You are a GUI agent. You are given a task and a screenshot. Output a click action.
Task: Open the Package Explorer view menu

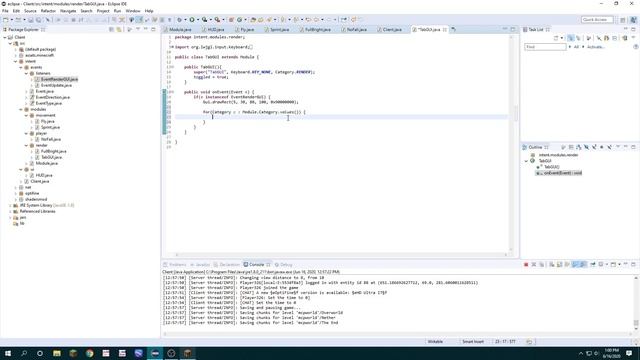pyautogui.click(x=138, y=29)
